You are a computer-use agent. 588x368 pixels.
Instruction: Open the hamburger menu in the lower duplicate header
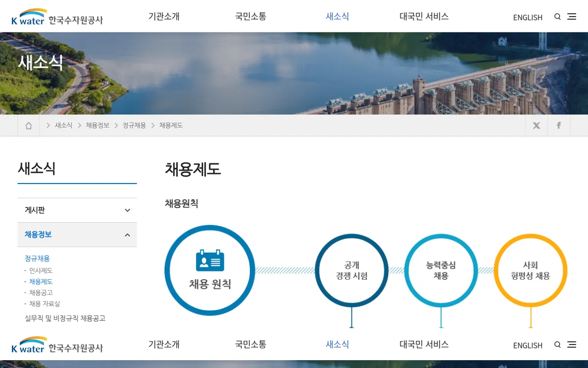tap(572, 345)
